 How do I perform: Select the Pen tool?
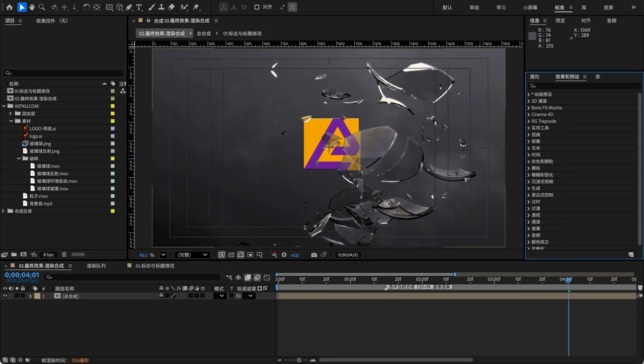pyautogui.click(x=129, y=7)
